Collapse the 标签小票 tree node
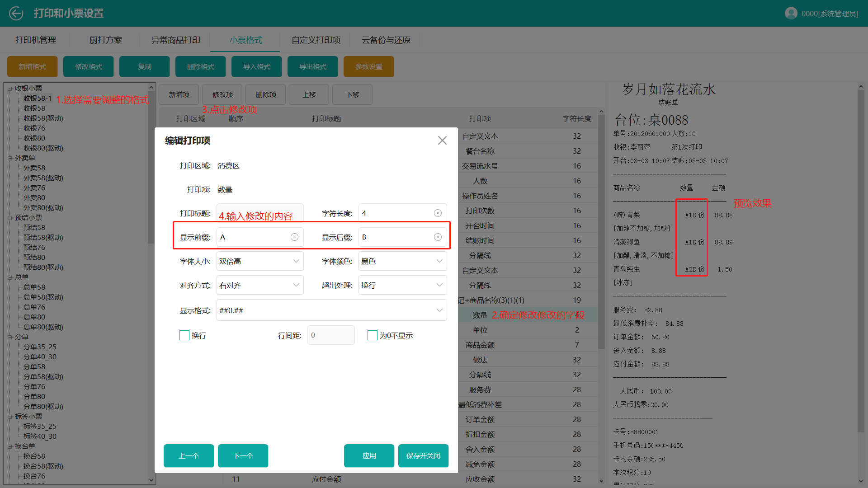 tap(9, 417)
